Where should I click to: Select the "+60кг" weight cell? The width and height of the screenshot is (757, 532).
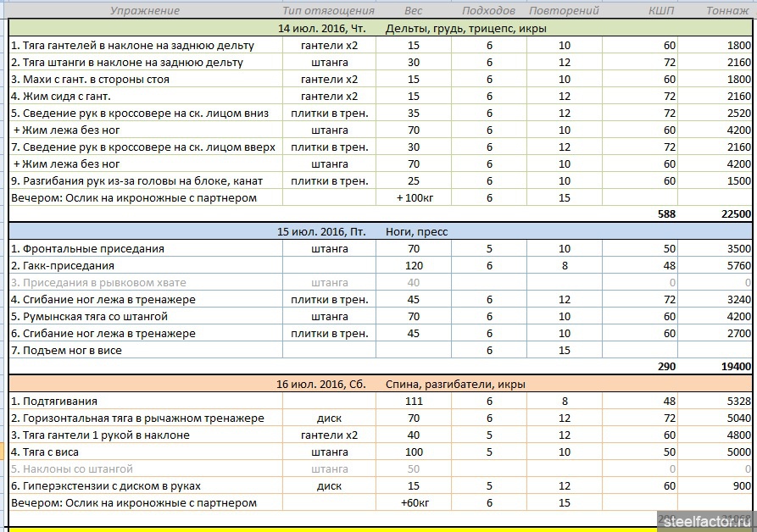coord(414,502)
